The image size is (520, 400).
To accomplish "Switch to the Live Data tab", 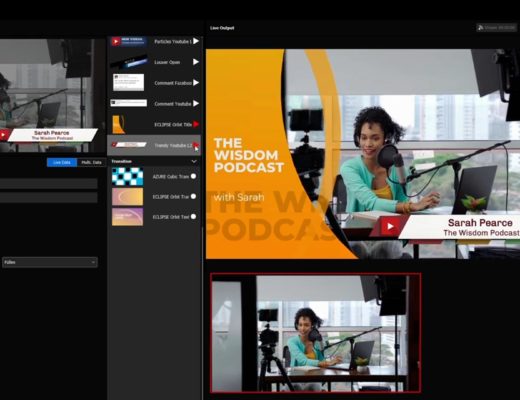I will [62, 162].
